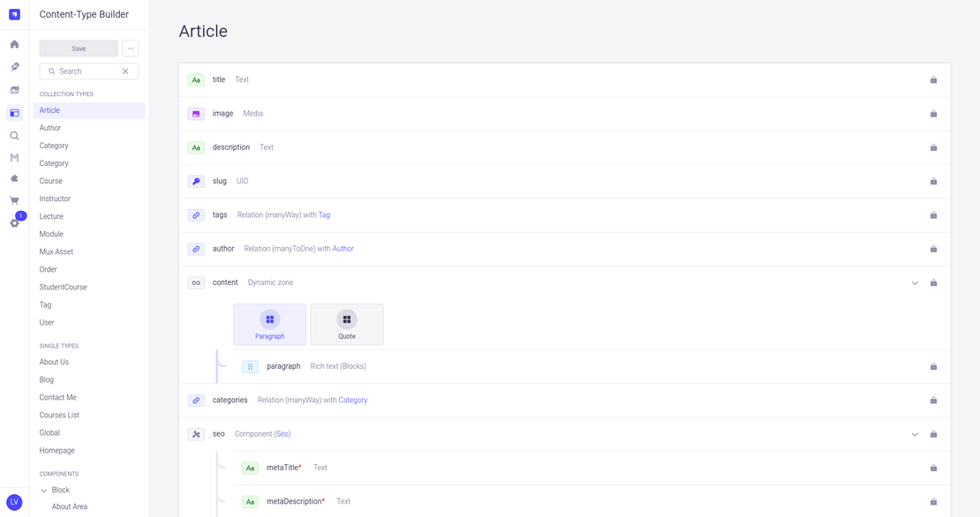
Task: Select the Quote component tab
Action: 347,325
